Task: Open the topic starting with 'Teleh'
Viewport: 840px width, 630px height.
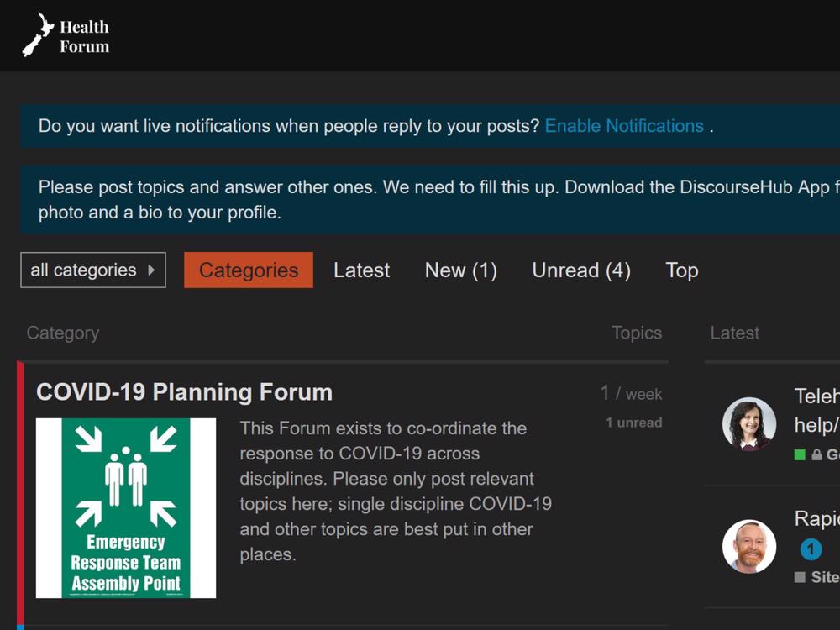Action: (816, 396)
